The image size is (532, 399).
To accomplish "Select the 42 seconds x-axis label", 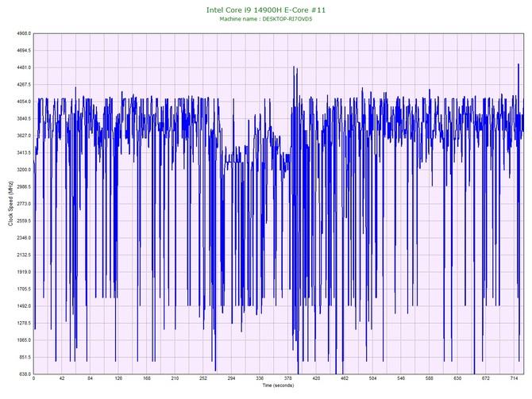I will (x=62, y=378).
